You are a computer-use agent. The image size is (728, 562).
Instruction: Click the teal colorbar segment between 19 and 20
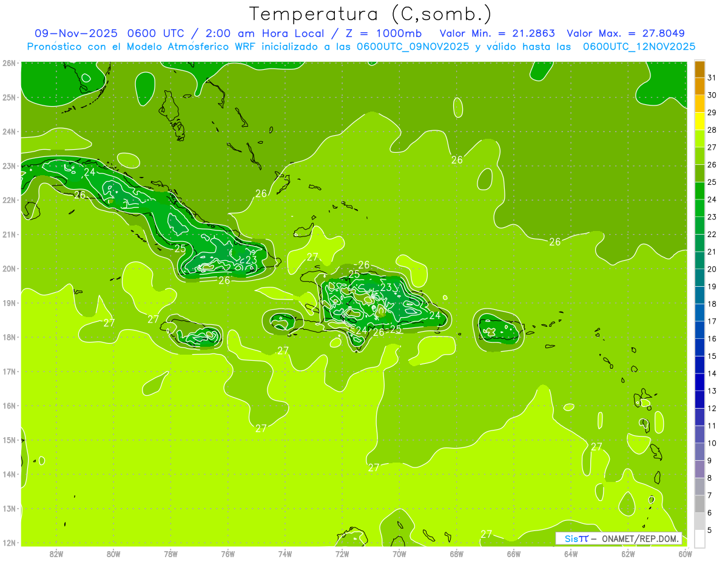[699, 278]
